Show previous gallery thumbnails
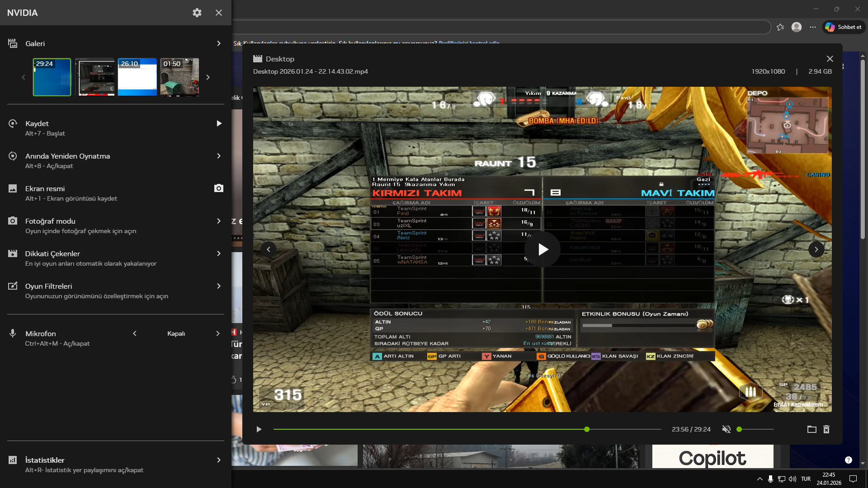Screen dimensions: 868x488 pos(24,77)
